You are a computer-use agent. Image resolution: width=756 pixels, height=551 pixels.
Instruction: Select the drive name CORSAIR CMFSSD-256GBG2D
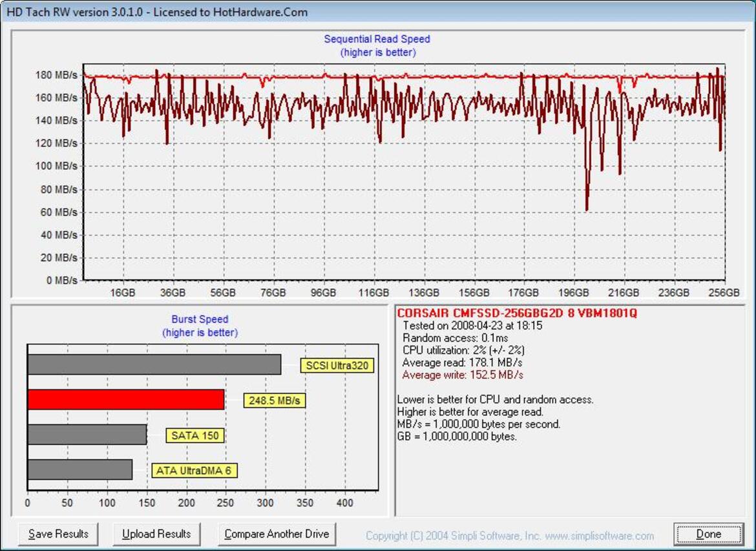coord(479,313)
